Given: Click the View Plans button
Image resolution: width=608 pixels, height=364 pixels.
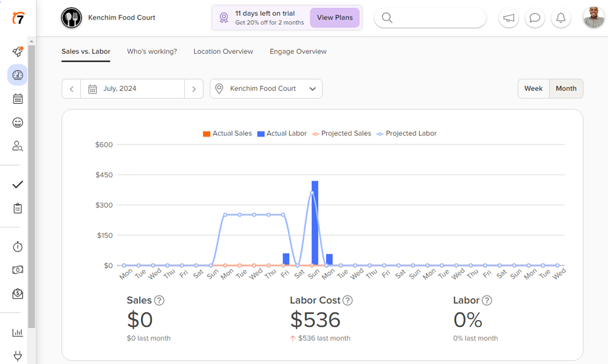Looking at the screenshot, I should pos(335,18).
